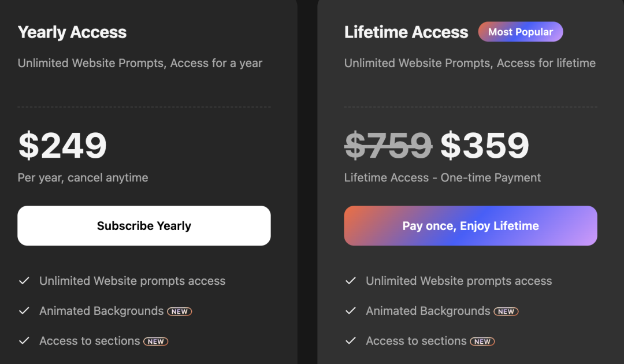
Task: Click checkmark beside Lifetime Unlimited Website prompts
Action: pyautogui.click(x=351, y=281)
